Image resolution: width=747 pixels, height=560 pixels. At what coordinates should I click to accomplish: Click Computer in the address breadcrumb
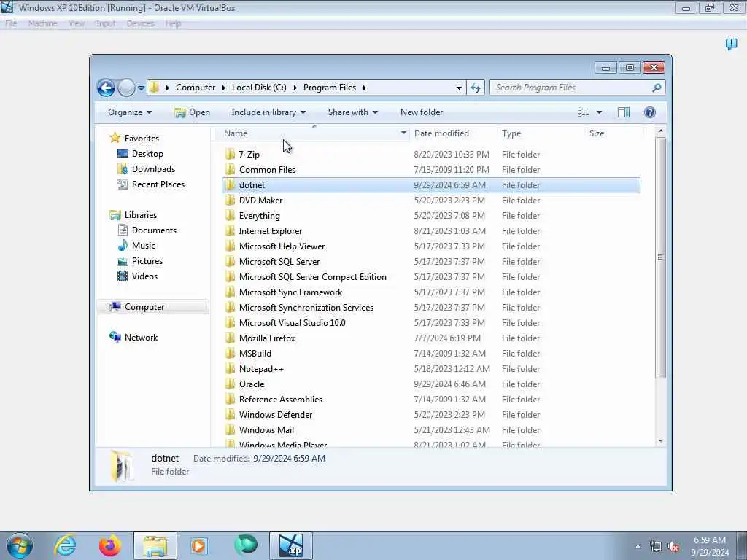(x=196, y=87)
